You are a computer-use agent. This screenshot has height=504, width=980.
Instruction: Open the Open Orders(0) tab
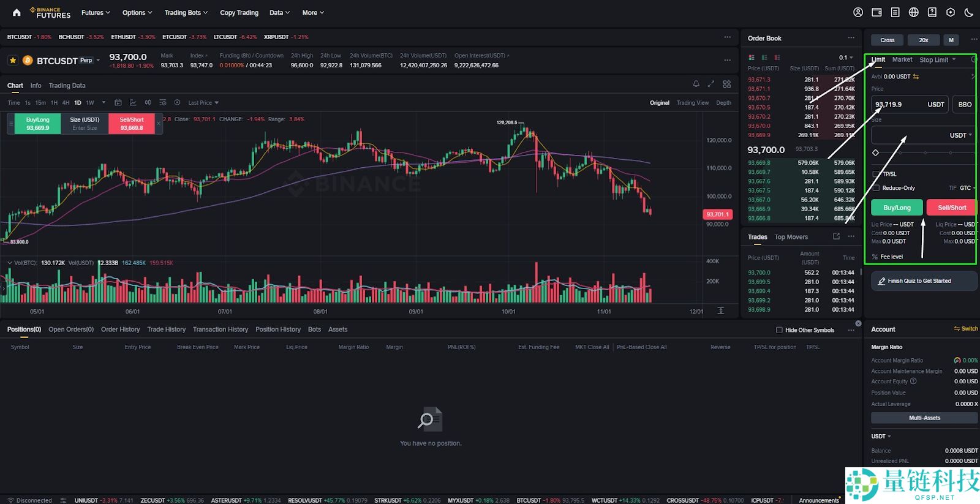(x=71, y=329)
